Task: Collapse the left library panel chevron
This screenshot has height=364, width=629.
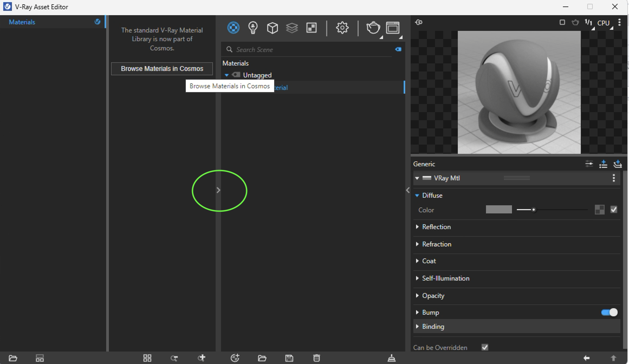Action: point(218,190)
